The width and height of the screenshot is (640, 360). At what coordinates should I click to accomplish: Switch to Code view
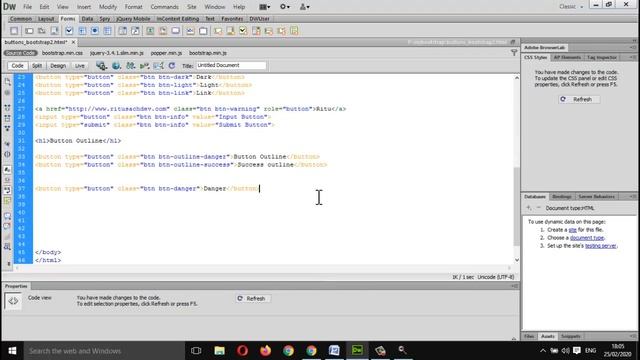[17, 66]
